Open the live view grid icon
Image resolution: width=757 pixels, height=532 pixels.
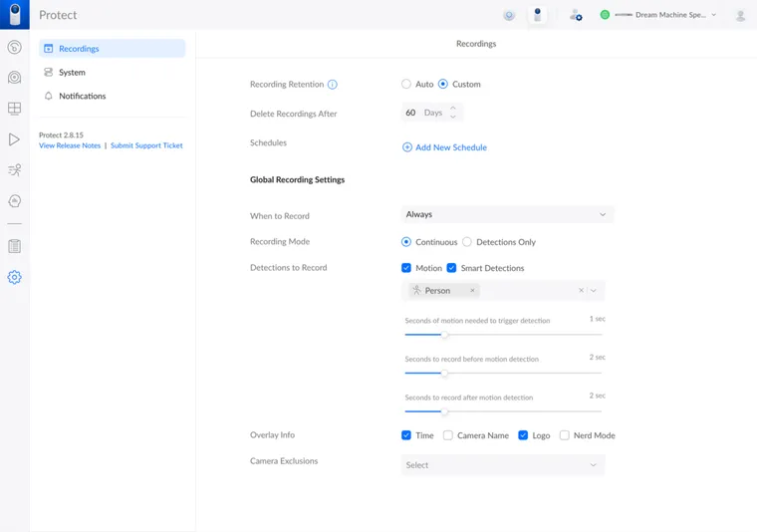(15, 109)
